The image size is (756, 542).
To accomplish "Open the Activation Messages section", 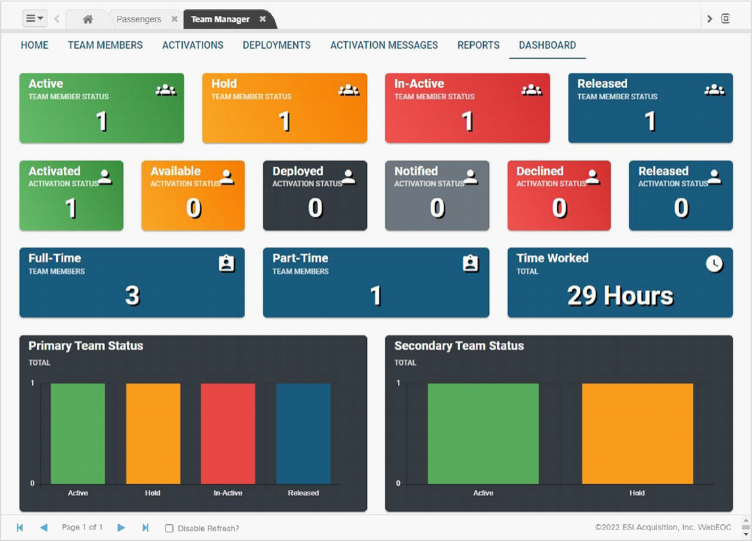I will click(384, 45).
